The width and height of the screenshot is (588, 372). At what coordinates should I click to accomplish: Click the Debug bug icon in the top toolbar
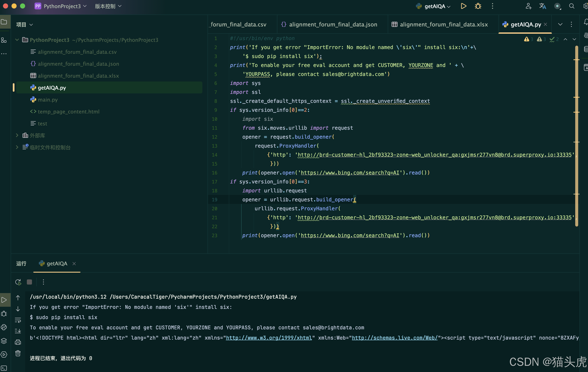pyautogui.click(x=478, y=6)
